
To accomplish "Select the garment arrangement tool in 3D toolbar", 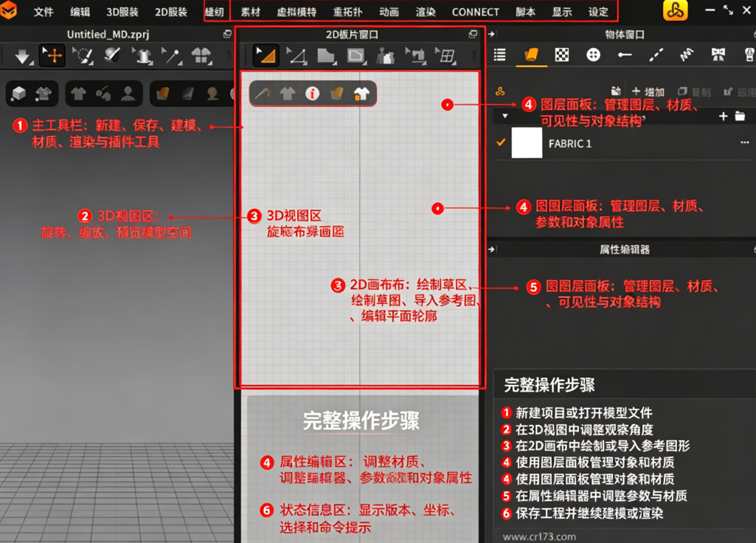I will [x=142, y=56].
